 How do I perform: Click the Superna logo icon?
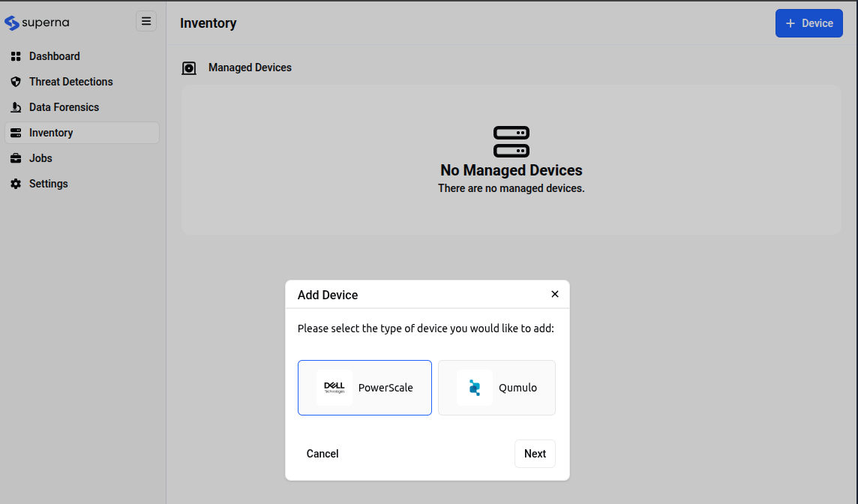[12, 22]
